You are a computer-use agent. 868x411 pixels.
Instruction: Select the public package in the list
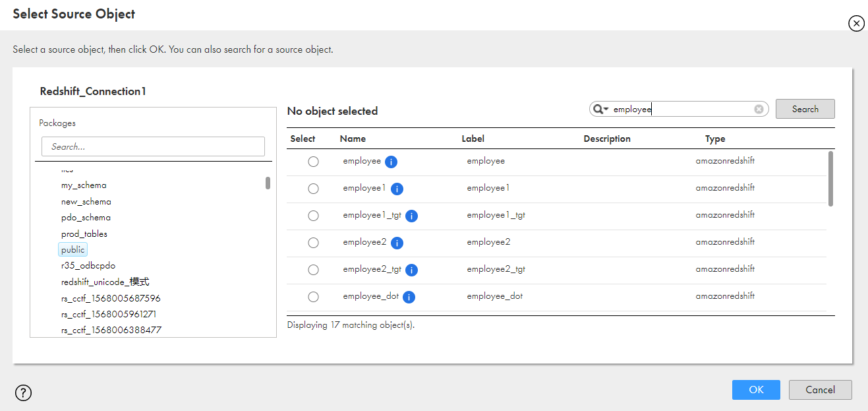pos(72,249)
